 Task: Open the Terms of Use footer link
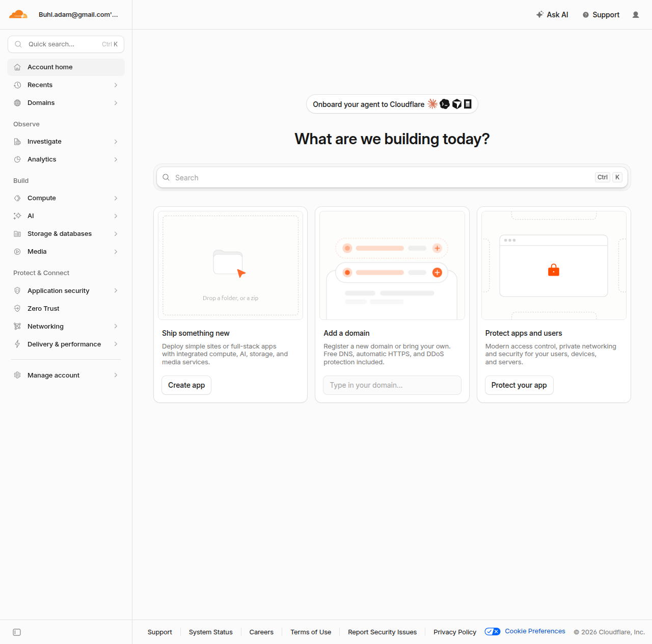pos(311,632)
